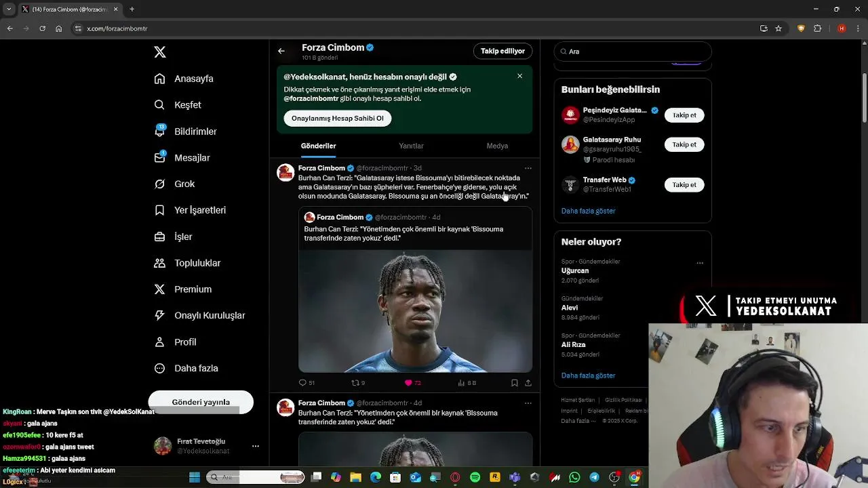The height and width of the screenshot is (488, 868).
Task: Follow Peşindeyiz Galatasaray account
Action: click(x=684, y=115)
